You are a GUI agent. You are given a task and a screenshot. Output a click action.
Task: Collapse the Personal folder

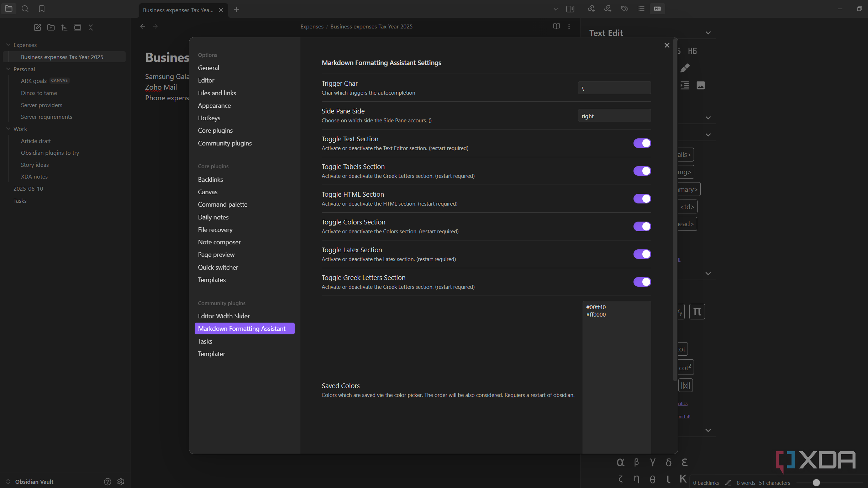8,69
